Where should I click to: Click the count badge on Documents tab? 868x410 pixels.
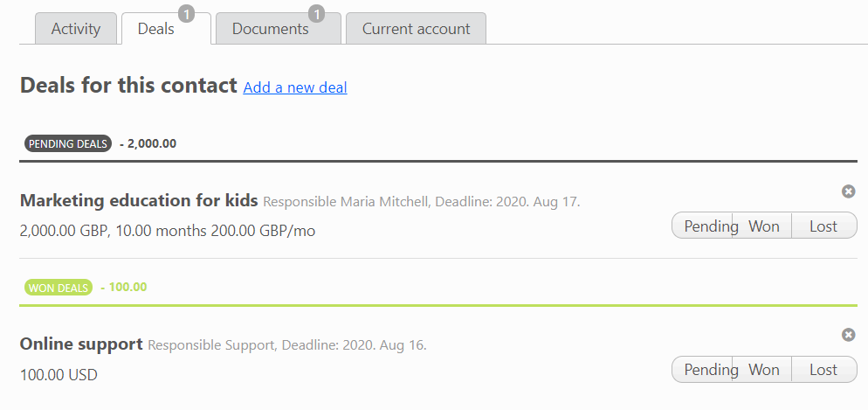(x=317, y=14)
